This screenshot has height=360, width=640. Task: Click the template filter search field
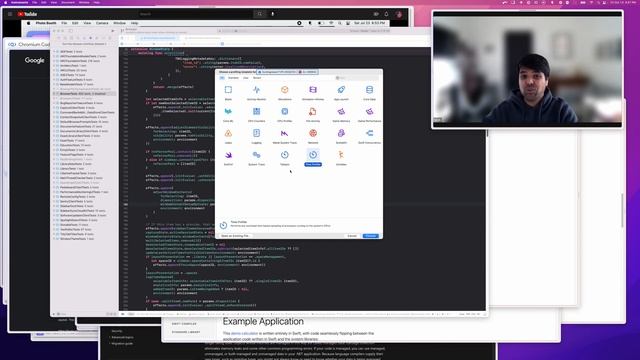[x=356, y=78]
